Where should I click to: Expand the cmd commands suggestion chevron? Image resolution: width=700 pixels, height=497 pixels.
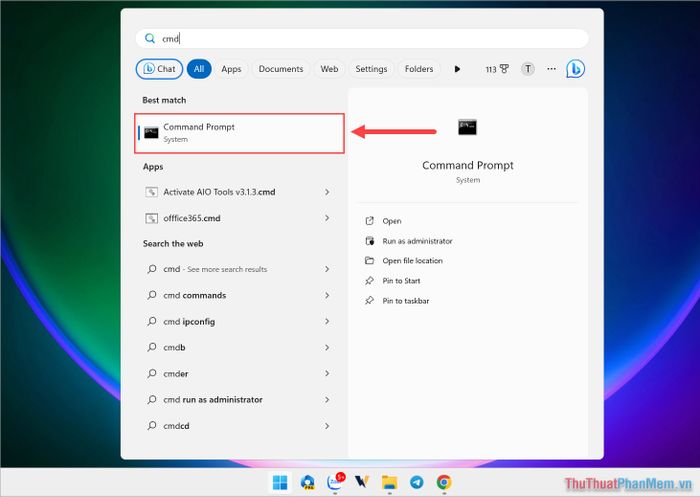(x=327, y=296)
